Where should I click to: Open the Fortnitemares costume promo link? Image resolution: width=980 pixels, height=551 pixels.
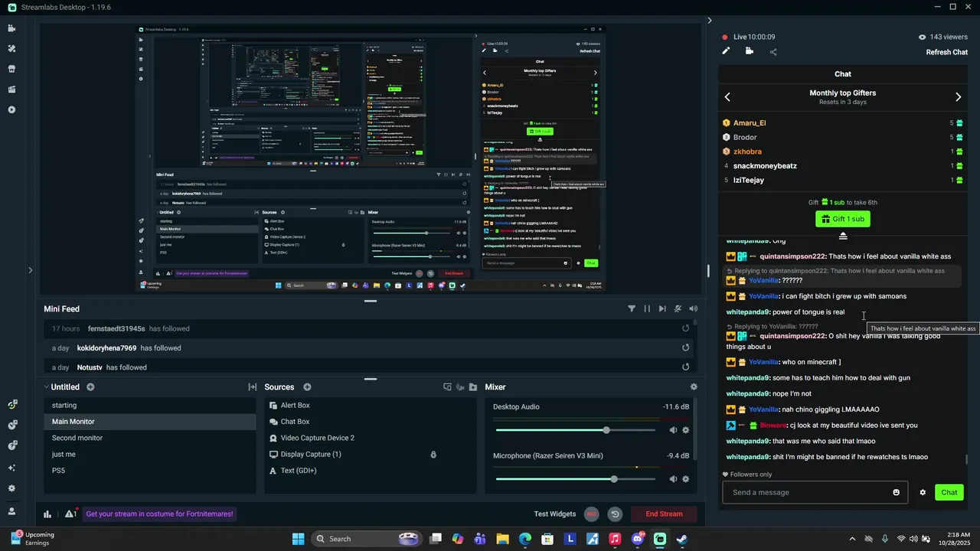pyautogui.click(x=159, y=514)
